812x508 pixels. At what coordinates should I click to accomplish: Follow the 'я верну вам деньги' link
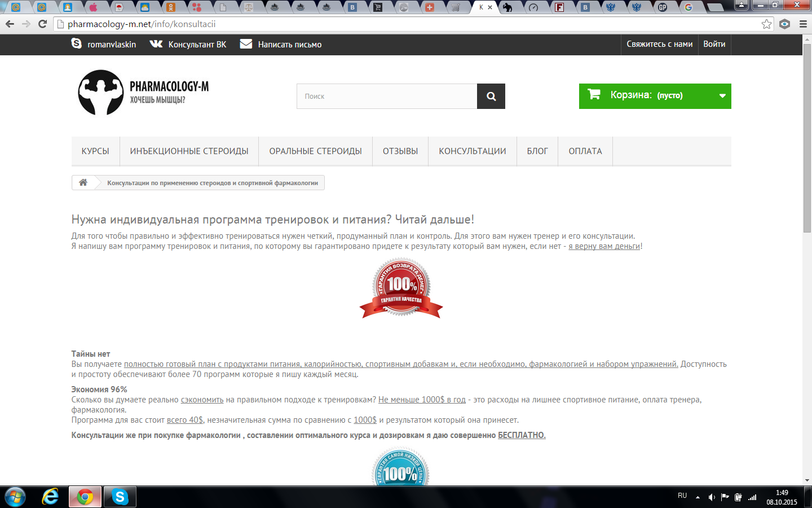click(604, 246)
